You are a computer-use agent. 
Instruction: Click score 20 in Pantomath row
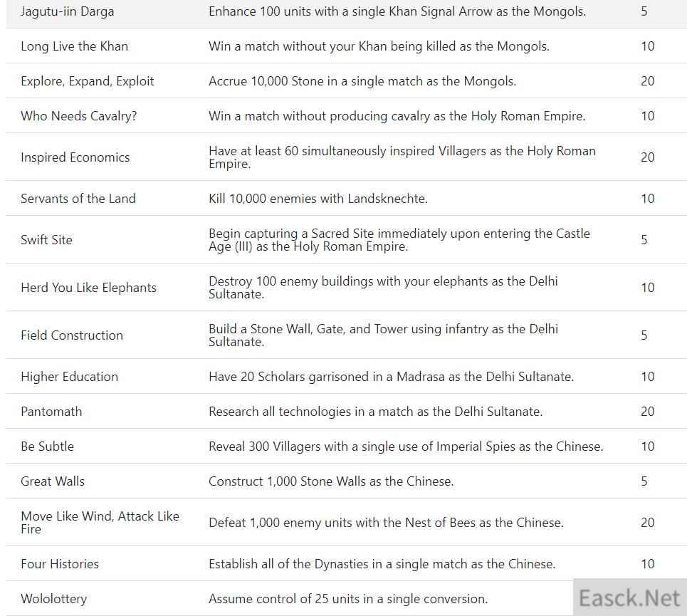coord(648,412)
